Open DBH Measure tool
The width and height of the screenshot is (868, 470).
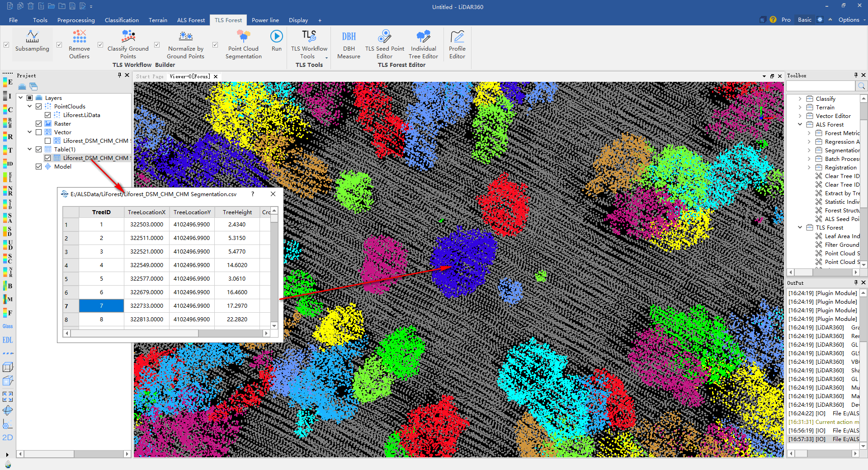click(349, 44)
